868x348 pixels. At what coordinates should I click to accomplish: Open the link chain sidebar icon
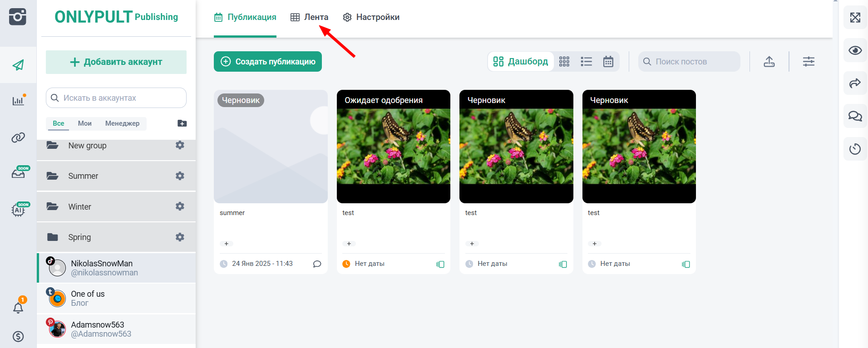pyautogui.click(x=18, y=137)
